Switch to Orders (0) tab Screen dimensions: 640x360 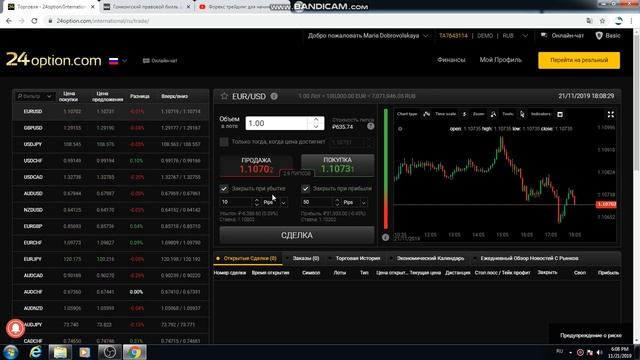[305, 258]
